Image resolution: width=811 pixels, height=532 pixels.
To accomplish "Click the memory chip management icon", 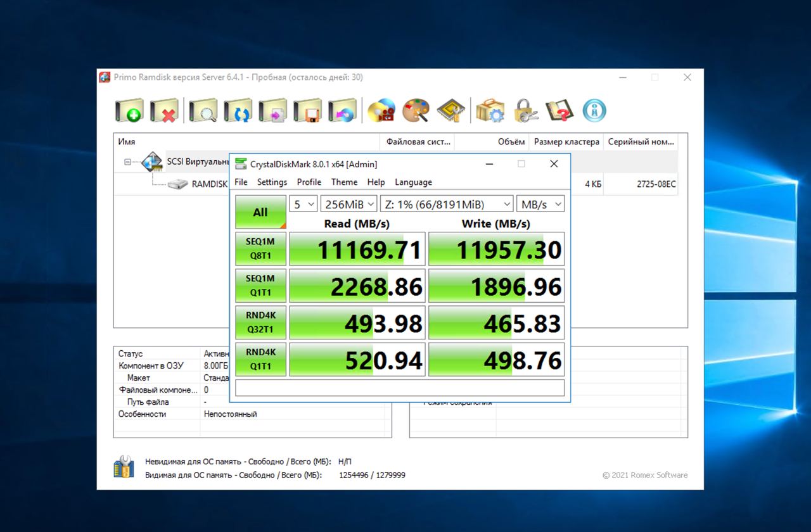I will [450, 111].
